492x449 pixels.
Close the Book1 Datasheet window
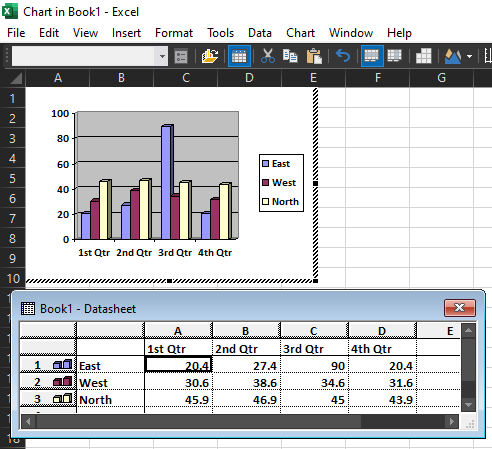coord(460,308)
